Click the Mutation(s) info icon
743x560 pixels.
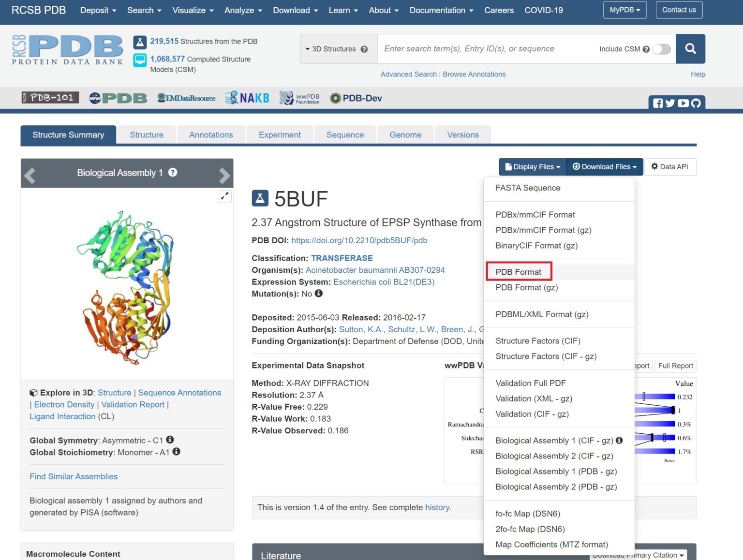pyautogui.click(x=318, y=294)
